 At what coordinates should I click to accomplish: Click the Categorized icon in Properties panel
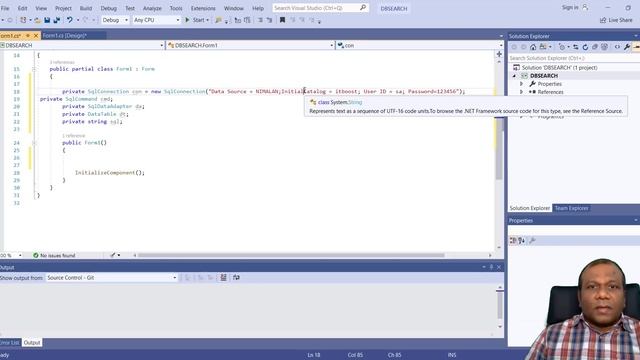click(513, 241)
